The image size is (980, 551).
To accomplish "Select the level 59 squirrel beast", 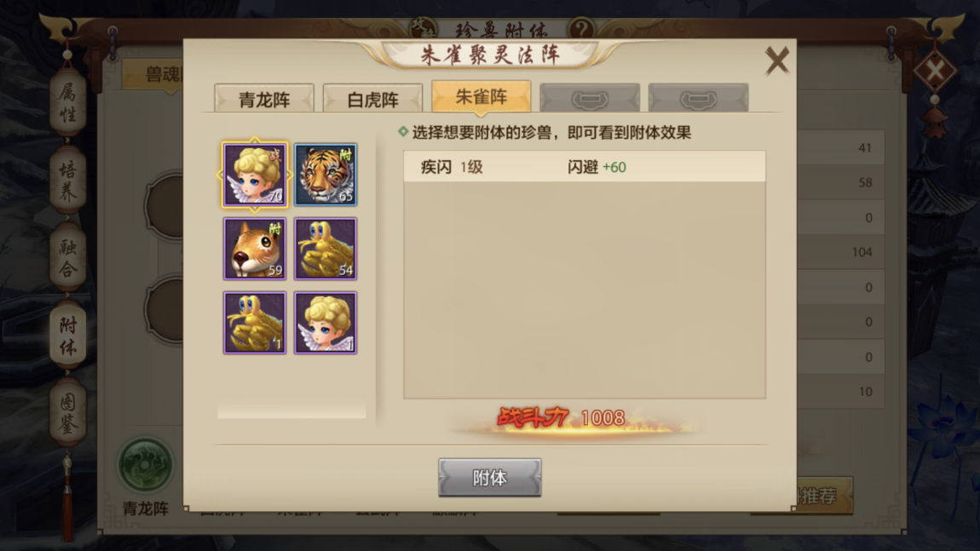I will 255,249.
